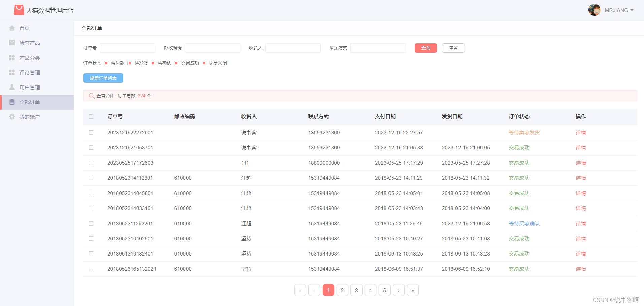Screen dimensions: 644x306
Task: Click the red 查询 search button
Action: (x=426, y=48)
